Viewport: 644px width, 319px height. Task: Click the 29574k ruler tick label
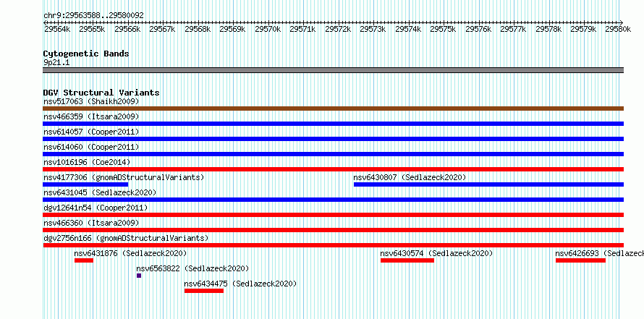tap(408, 29)
